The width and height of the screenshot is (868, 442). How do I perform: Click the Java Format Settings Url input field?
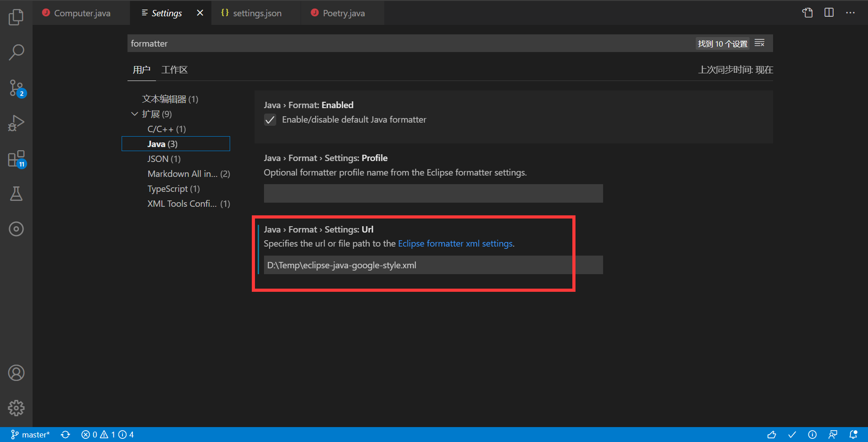[x=433, y=265]
